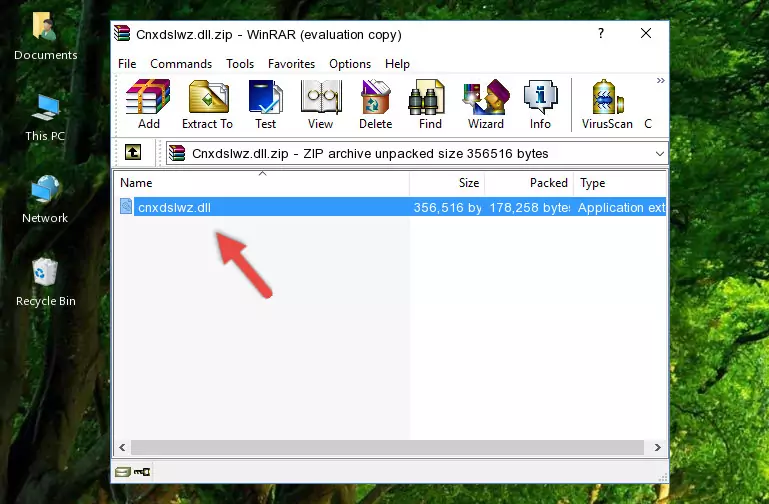This screenshot has height=504, width=769.
Task: Expand the toolbar overflow chevron
Action: [x=661, y=80]
